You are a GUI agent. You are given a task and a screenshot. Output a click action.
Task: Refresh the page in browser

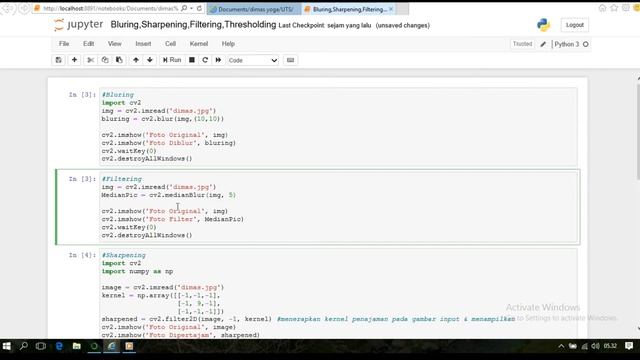(x=199, y=8)
